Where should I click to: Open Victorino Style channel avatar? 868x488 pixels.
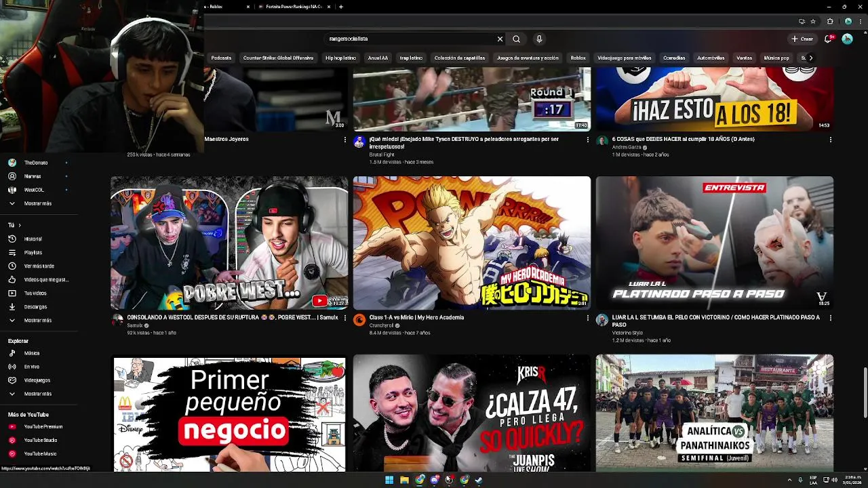[x=601, y=320]
